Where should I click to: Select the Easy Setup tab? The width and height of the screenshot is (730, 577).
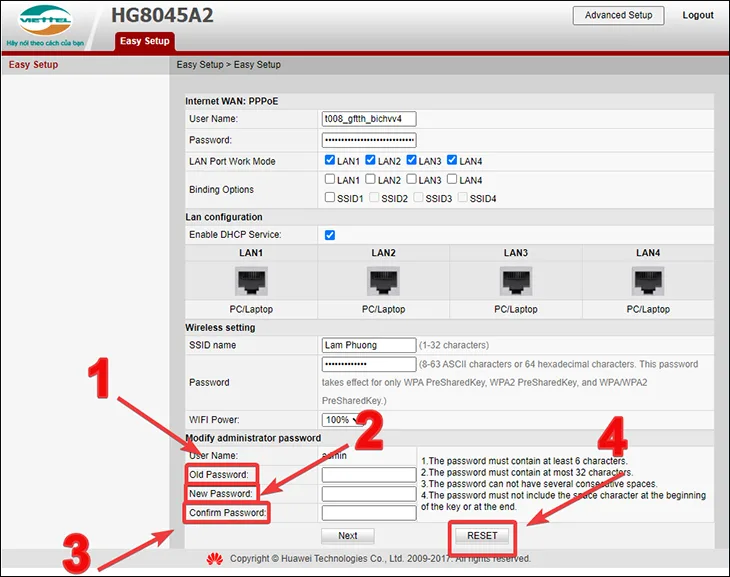pos(145,41)
